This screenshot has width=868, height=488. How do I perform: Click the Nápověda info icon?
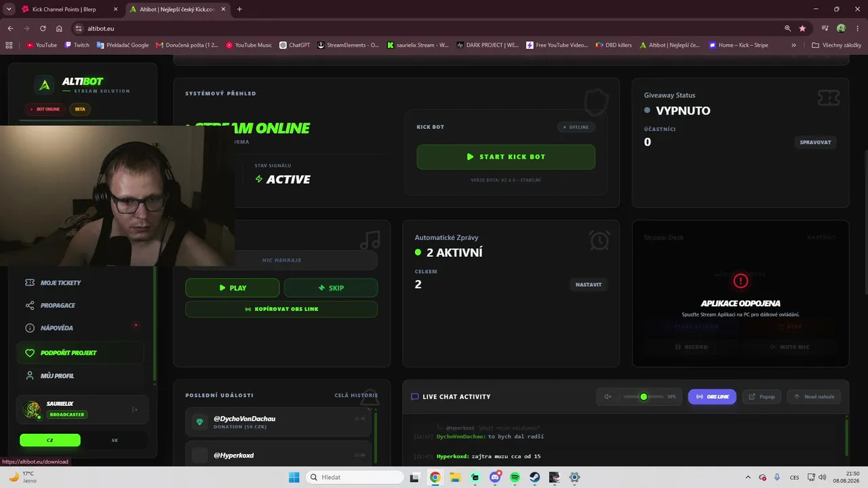click(x=29, y=328)
